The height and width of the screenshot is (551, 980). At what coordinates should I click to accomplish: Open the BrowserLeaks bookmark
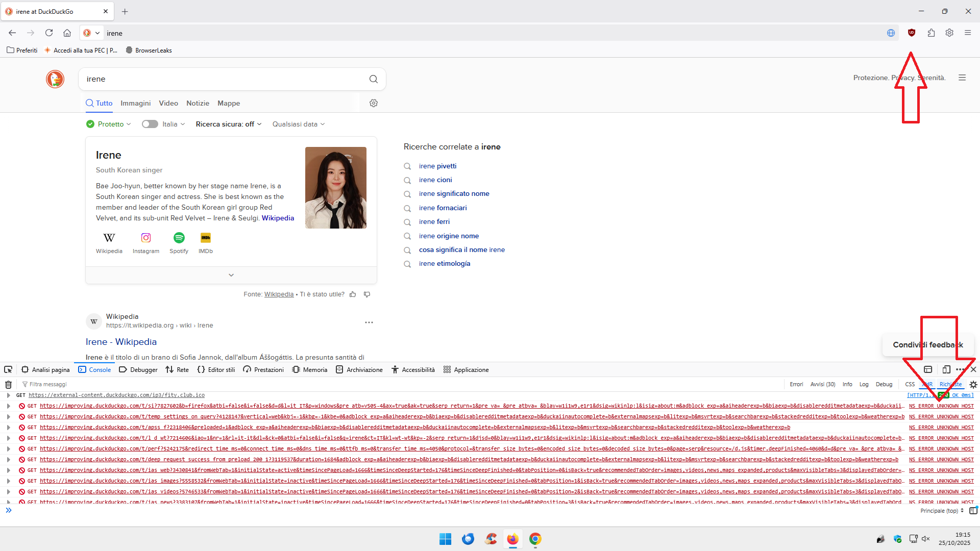(x=149, y=50)
